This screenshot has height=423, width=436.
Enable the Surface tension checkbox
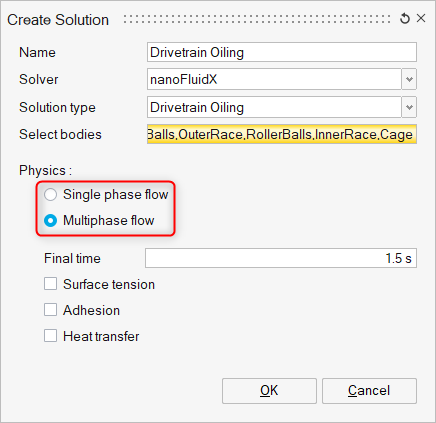(50, 284)
